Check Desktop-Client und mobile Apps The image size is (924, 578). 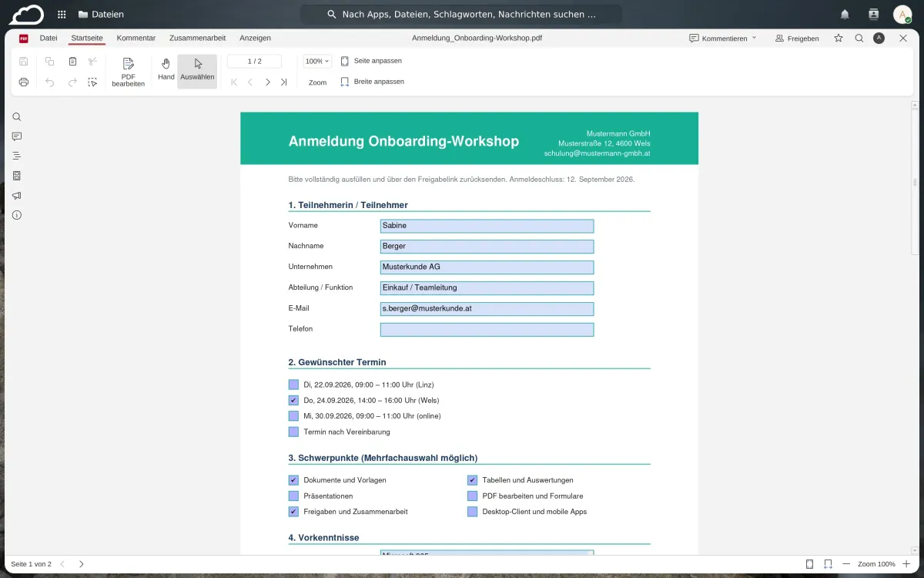coord(473,512)
